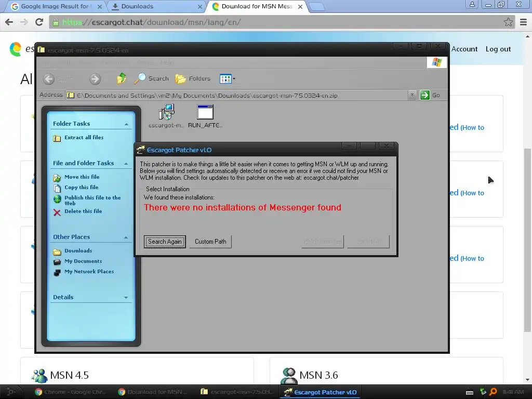532x399 pixels.
Task: Click the Escargot Patcher title bar icon
Action: pos(140,150)
